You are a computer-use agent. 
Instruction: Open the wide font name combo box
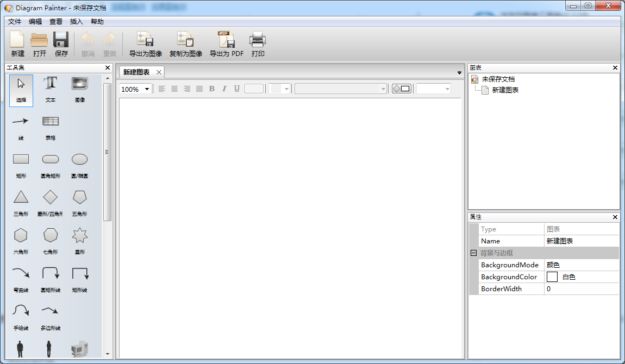341,89
